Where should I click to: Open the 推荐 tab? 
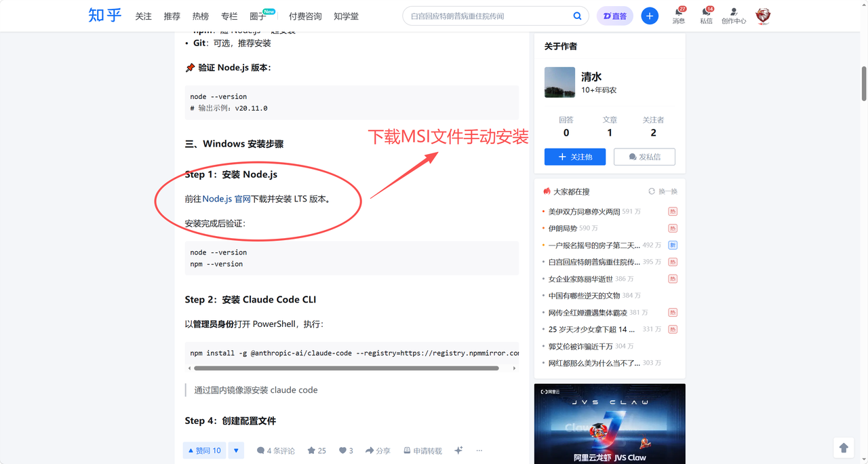point(172,16)
